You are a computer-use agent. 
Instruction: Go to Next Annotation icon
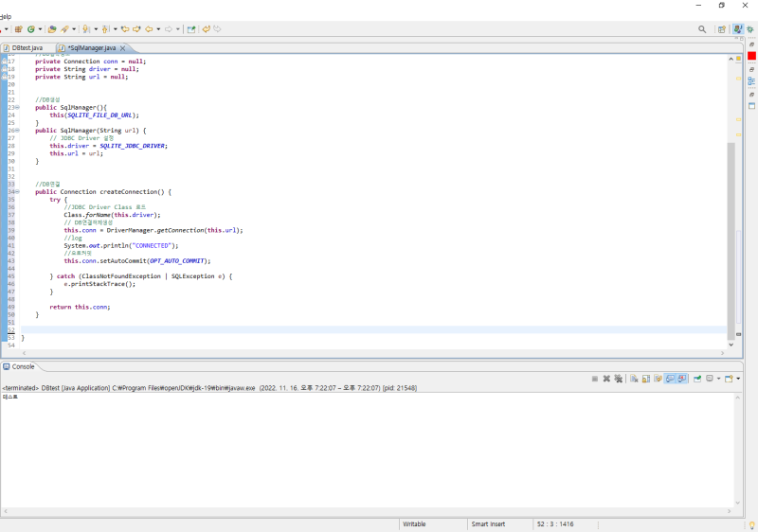point(86,29)
